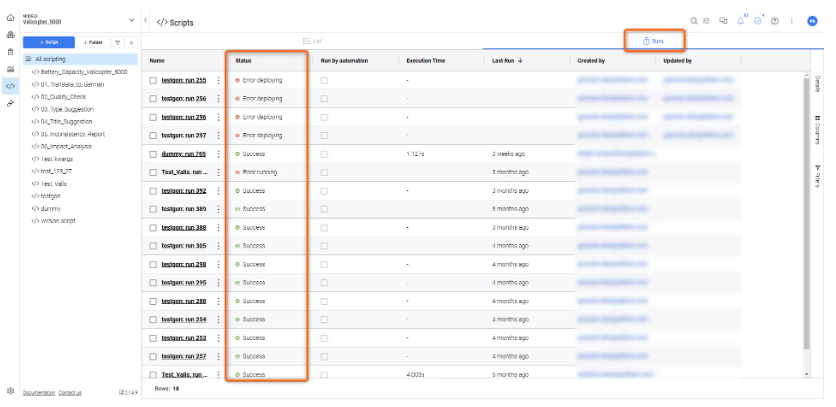Open the Columns side panel

coord(817,130)
